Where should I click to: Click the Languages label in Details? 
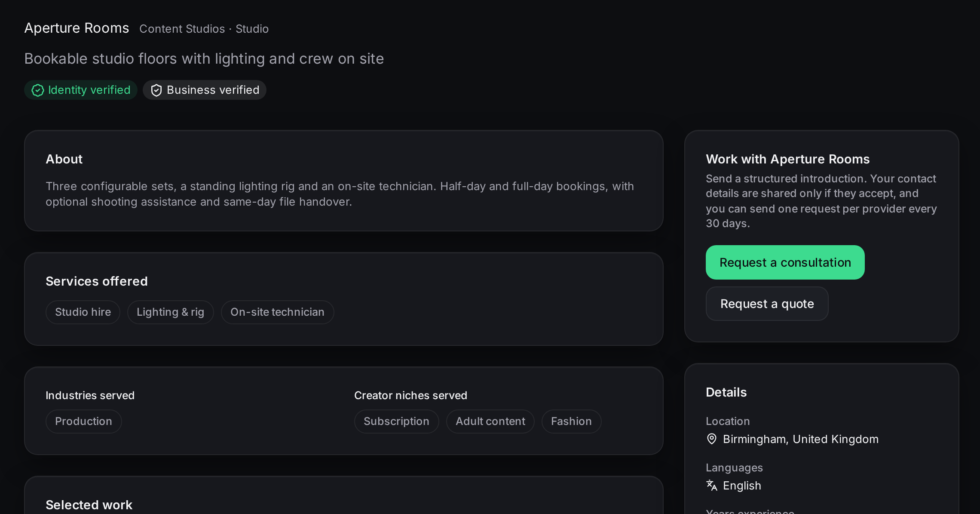click(734, 468)
